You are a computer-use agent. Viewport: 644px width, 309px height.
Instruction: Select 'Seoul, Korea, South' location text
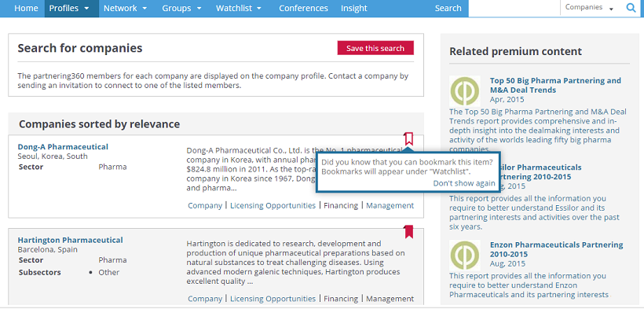[53, 156]
